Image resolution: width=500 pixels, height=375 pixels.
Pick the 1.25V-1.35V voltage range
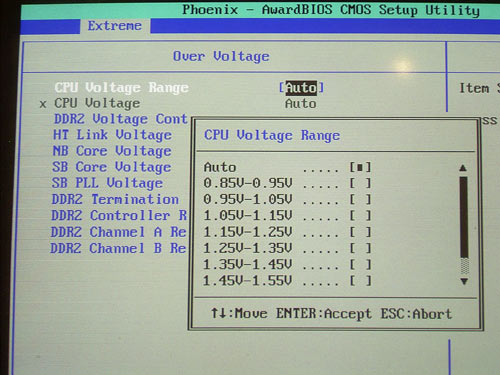pos(287,248)
